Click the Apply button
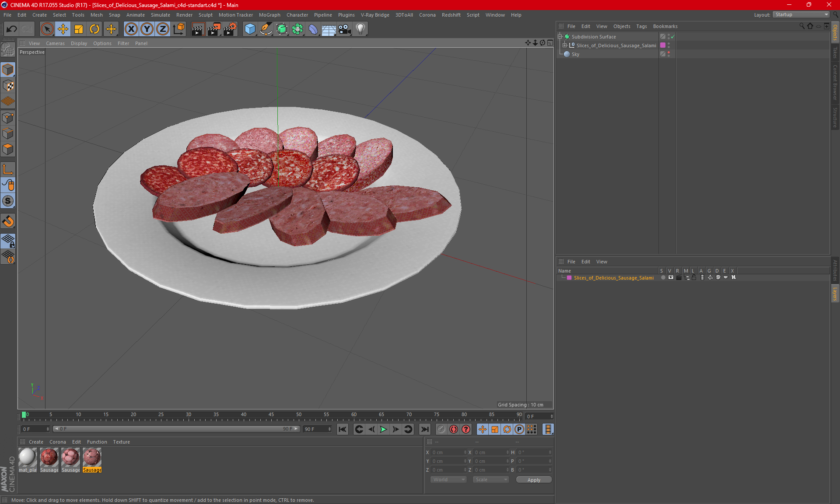This screenshot has height=504, width=840. click(534, 480)
